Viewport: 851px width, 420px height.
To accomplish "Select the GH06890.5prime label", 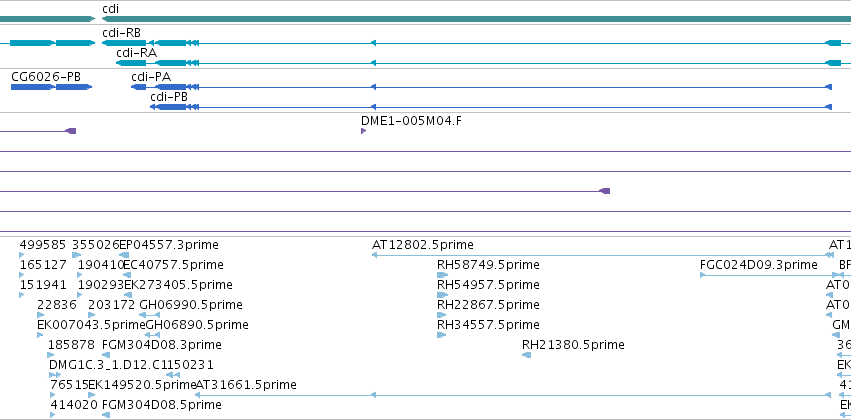I will 197,324.
